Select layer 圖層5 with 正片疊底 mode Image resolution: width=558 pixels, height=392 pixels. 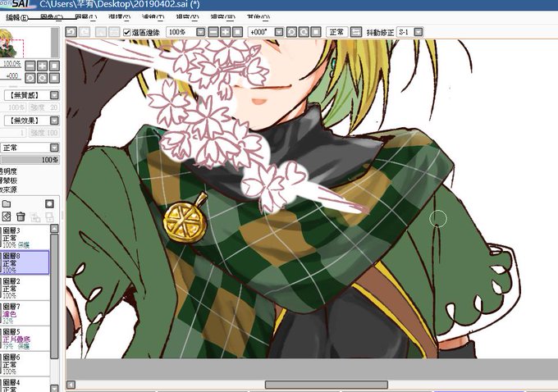25,338
